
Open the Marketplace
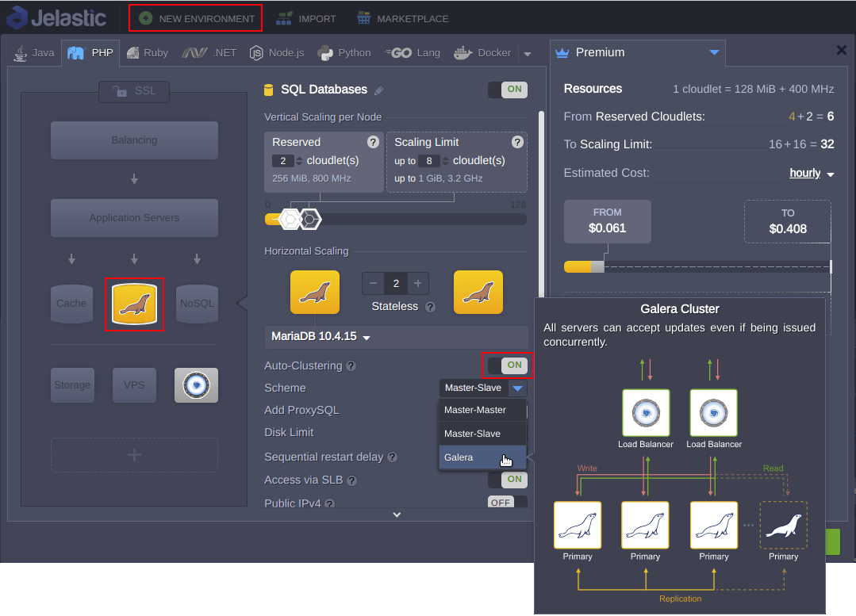point(402,18)
